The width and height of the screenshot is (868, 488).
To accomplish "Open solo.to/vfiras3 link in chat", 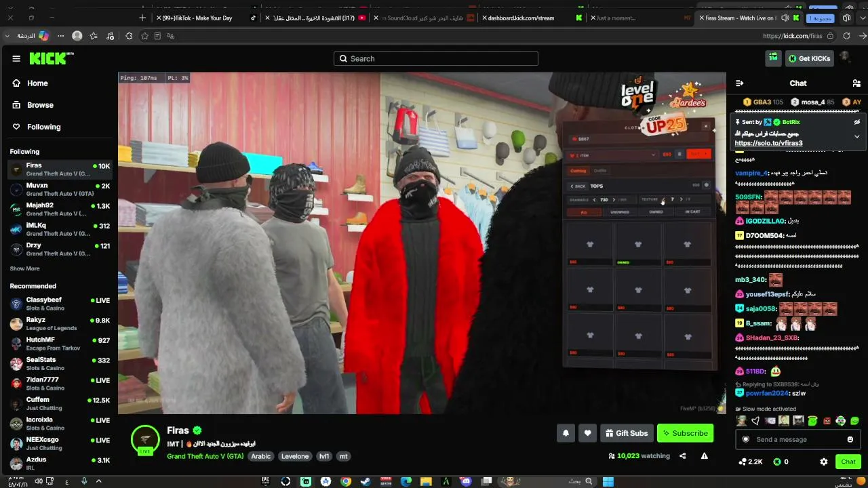I will point(768,143).
